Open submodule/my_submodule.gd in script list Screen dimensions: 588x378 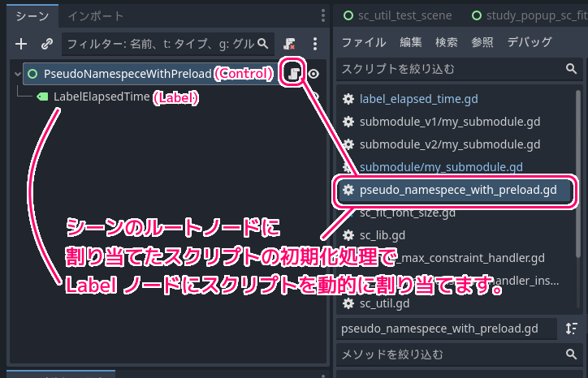(x=441, y=167)
